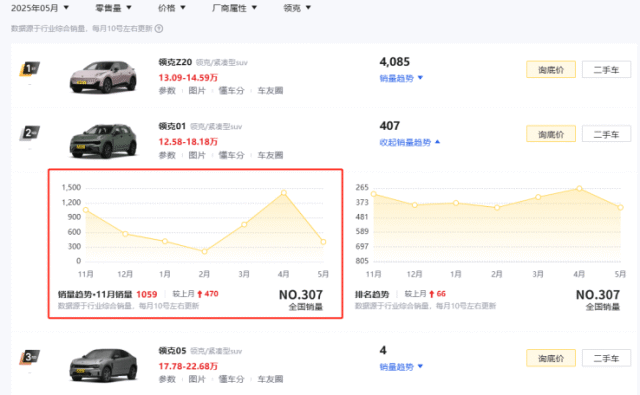Click the data source help icon

159,29
